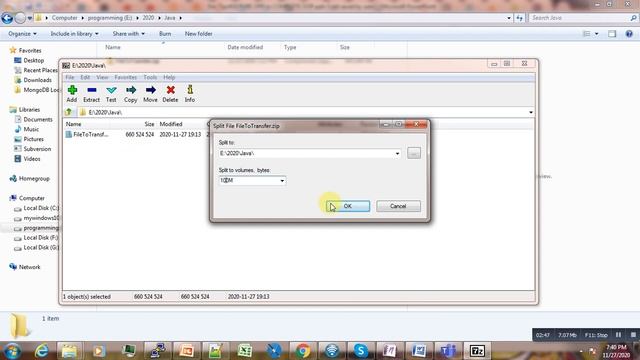Launch Internet Explorer from taskbar
This screenshot has height=360, width=640.
[x=42, y=351]
